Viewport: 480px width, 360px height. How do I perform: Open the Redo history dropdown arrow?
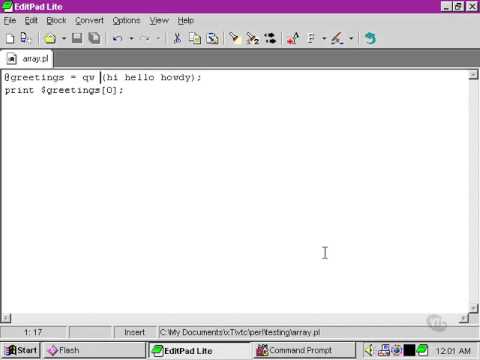coord(158,39)
